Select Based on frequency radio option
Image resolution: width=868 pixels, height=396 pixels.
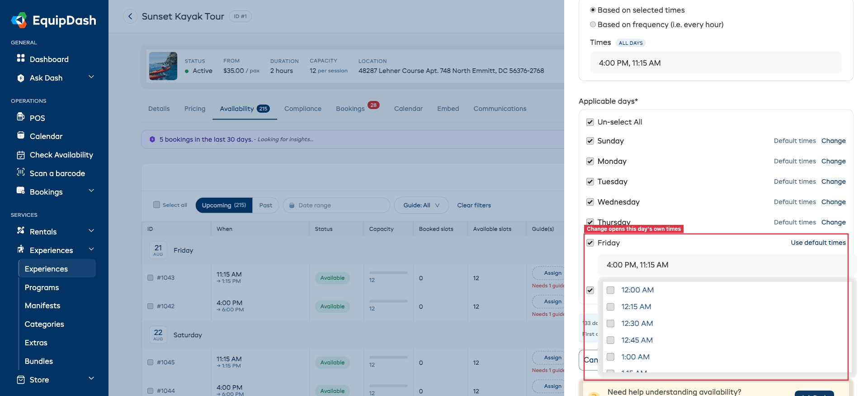593,24
